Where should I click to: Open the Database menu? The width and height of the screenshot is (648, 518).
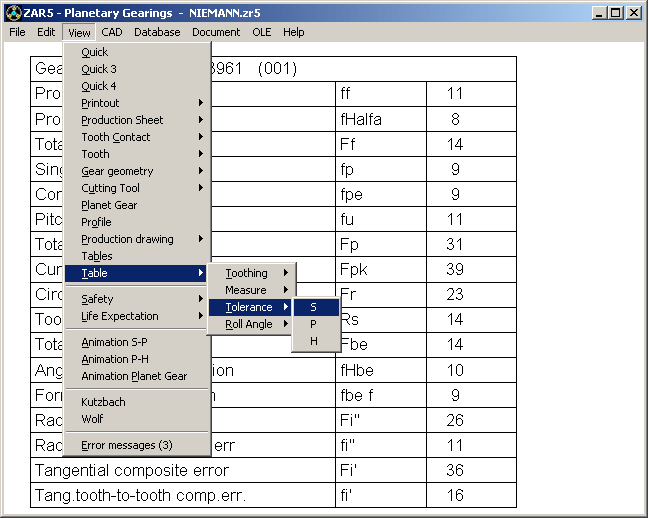click(x=157, y=32)
